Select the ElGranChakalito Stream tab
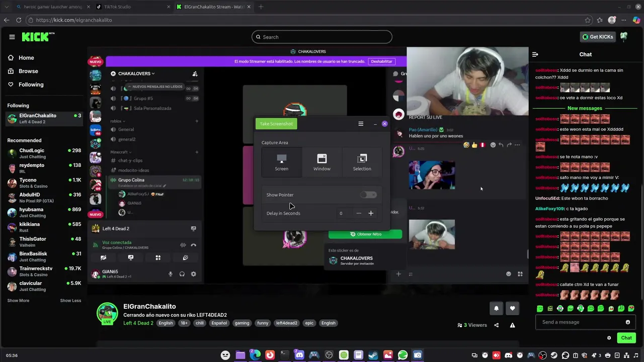This screenshot has height=362, width=644. click(213, 7)
